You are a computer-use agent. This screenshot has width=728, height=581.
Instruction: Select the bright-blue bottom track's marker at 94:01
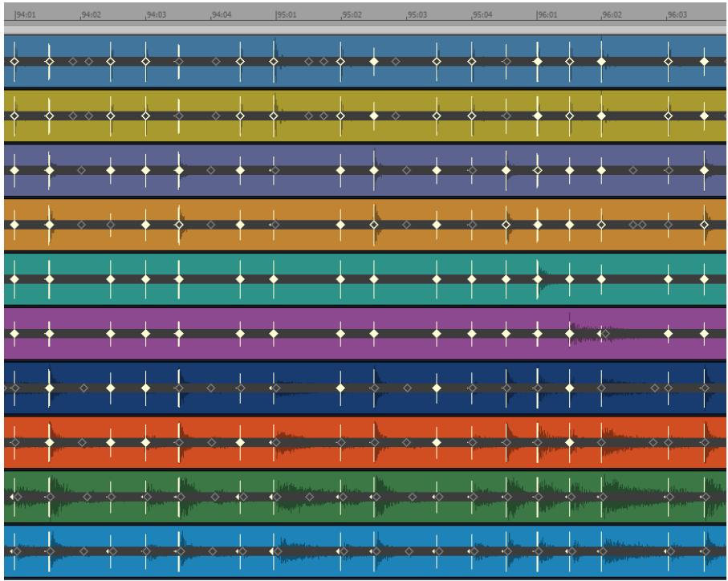[16, 552]
